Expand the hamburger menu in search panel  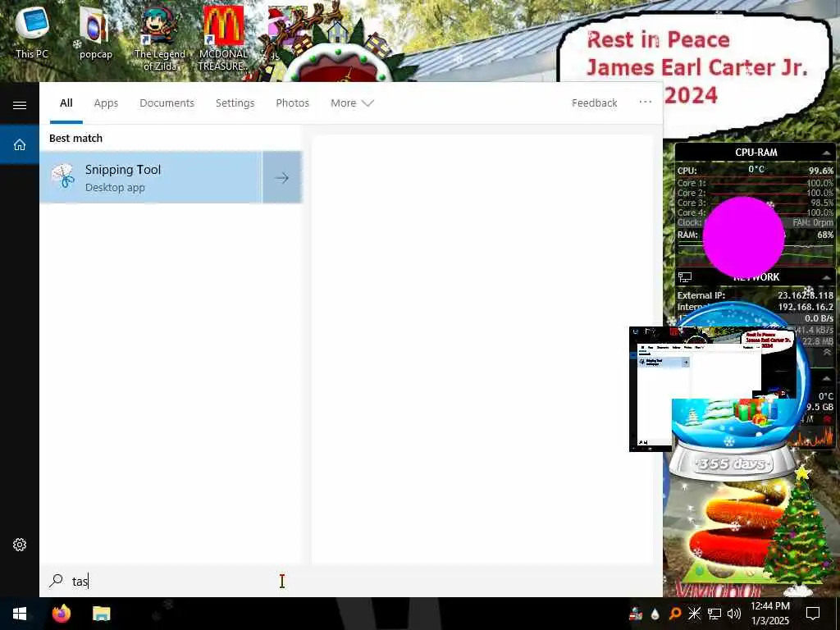pos(20,105)
